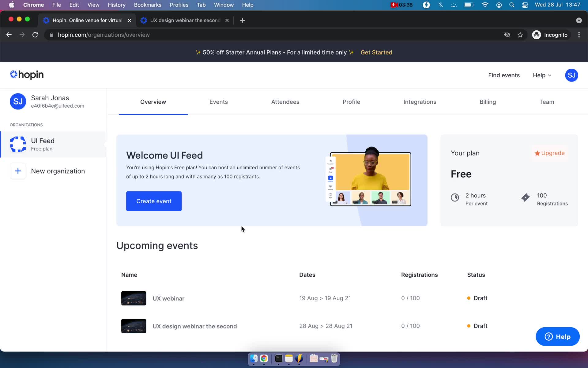Click Get Started in promo banner
This screenshot has width=588, height=368.
[x=376, y=52]
